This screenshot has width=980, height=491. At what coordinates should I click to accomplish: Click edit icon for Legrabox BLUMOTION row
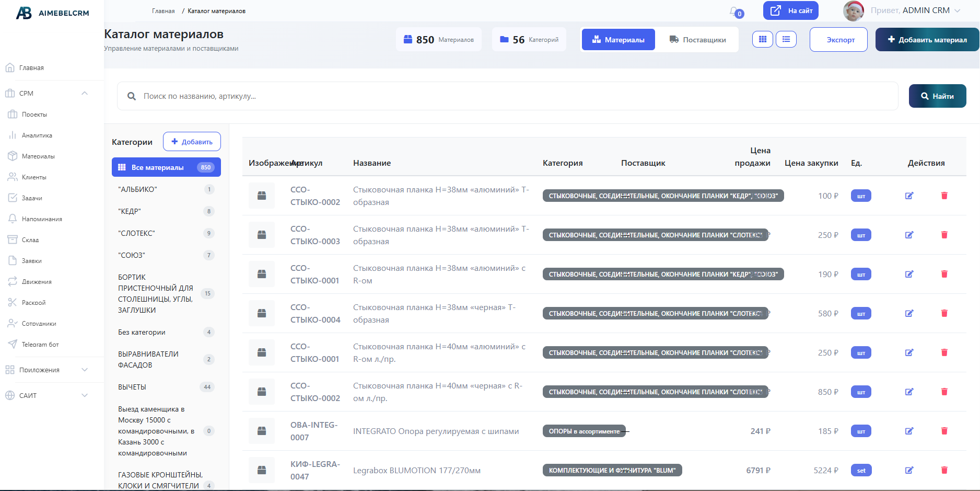point(909,470)
